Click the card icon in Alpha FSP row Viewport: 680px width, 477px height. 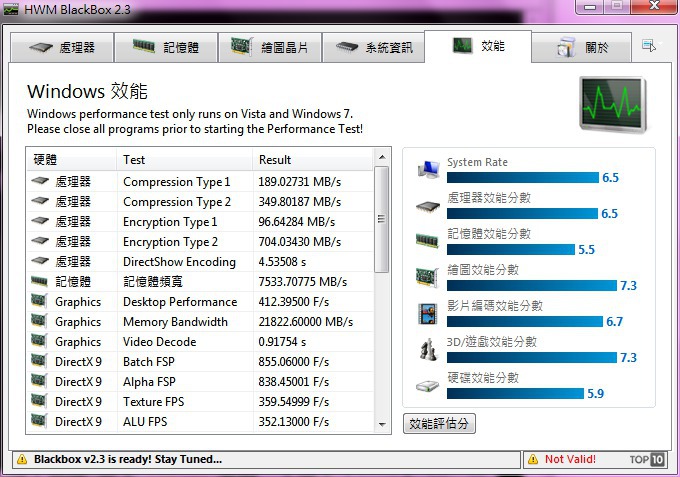pos(39,380)
